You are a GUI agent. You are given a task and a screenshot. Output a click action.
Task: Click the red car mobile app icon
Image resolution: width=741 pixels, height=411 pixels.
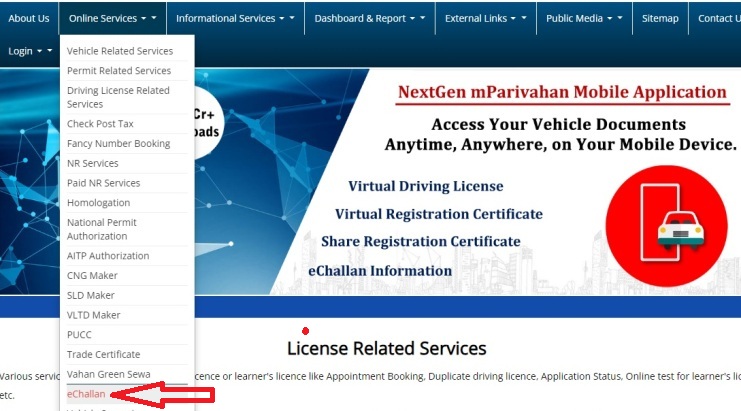[666, 225]
